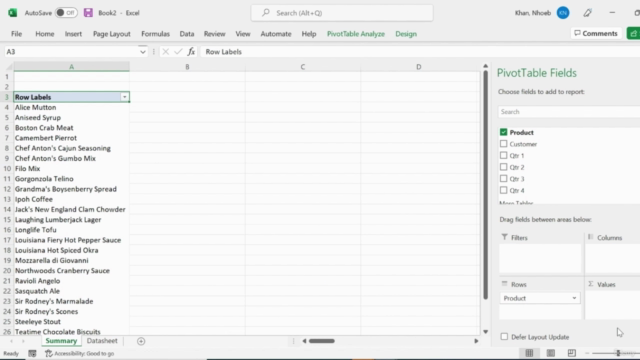
Task: Click the Values sigma icon
Action: pos(590,284)
